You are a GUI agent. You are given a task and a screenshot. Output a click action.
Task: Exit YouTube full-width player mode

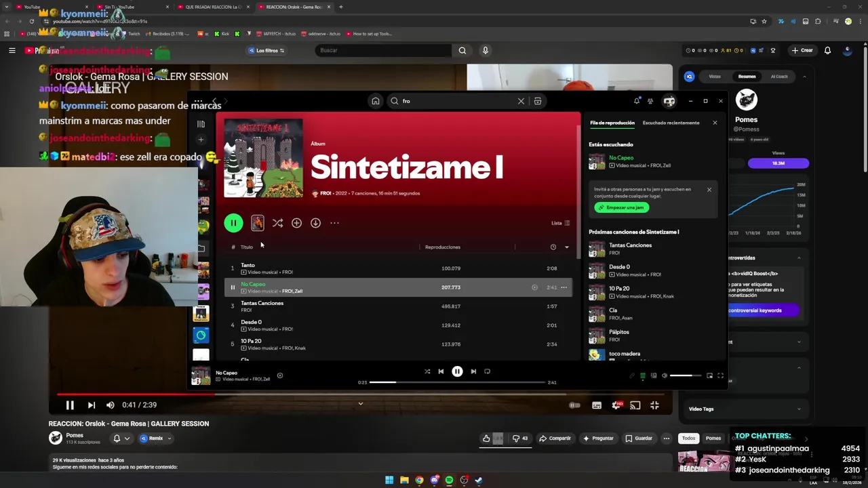click(654, 405)
